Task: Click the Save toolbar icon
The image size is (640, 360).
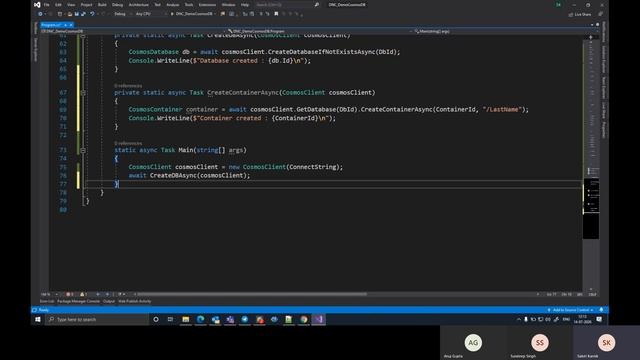Action: click(x=76, y=14)
